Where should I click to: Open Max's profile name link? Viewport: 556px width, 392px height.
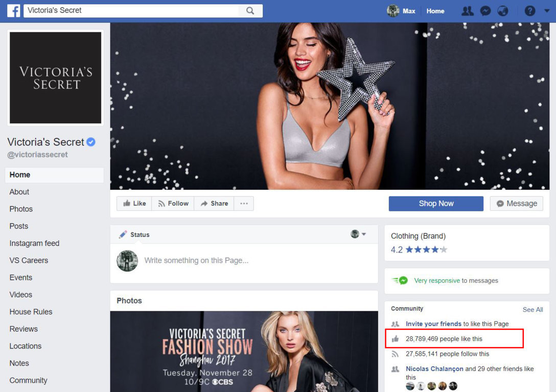click(408, 11)
